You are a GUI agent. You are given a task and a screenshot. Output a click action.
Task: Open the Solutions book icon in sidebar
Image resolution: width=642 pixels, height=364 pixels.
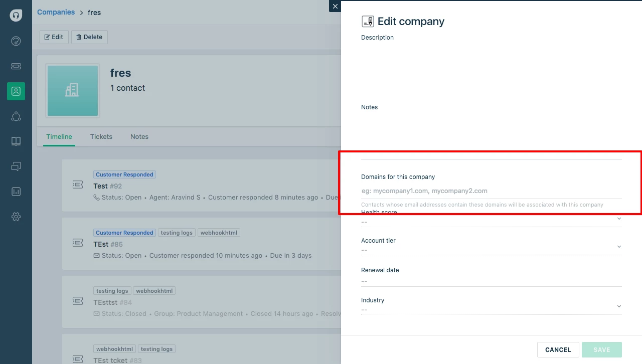click(16, 141)
